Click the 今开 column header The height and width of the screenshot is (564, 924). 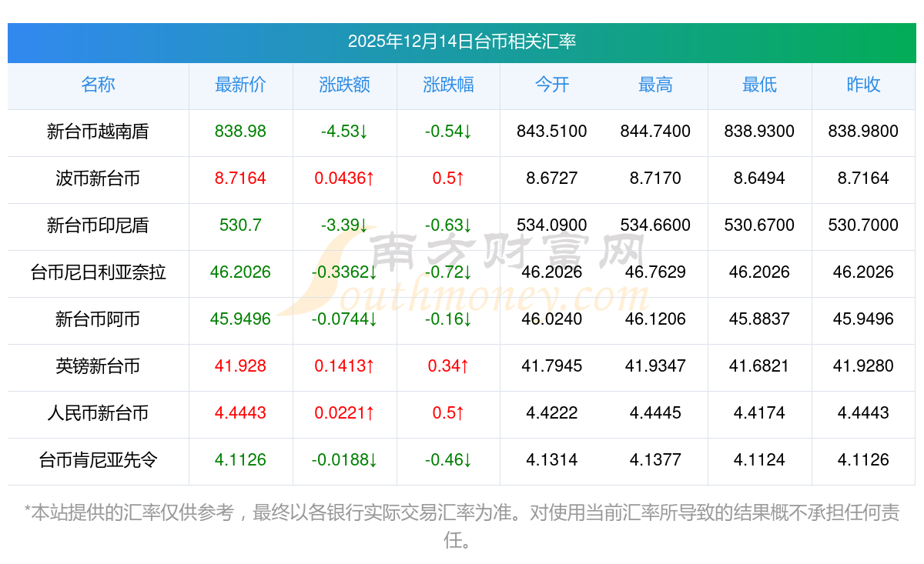[551, 85]
